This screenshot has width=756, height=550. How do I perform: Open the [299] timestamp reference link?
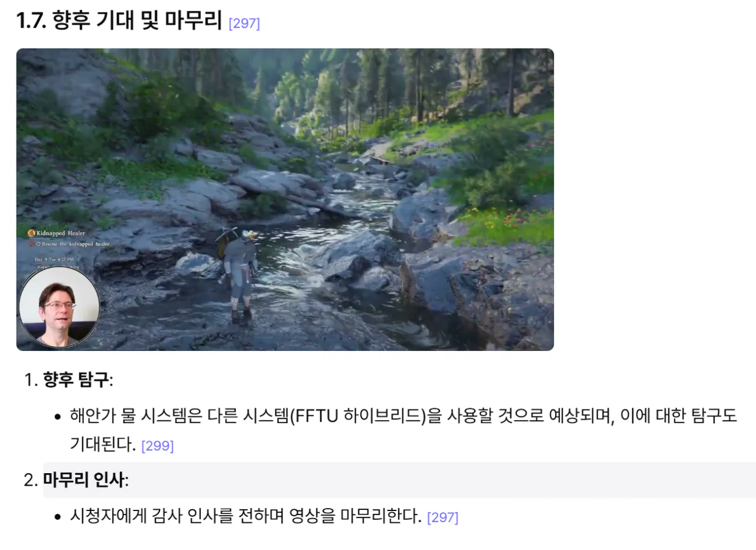[158, 446]
